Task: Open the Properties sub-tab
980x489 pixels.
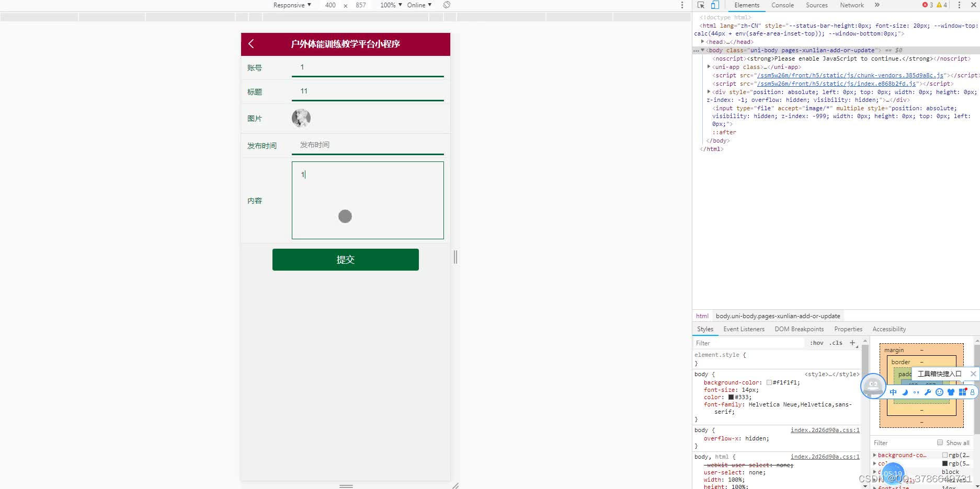Action: coord(848,329)
